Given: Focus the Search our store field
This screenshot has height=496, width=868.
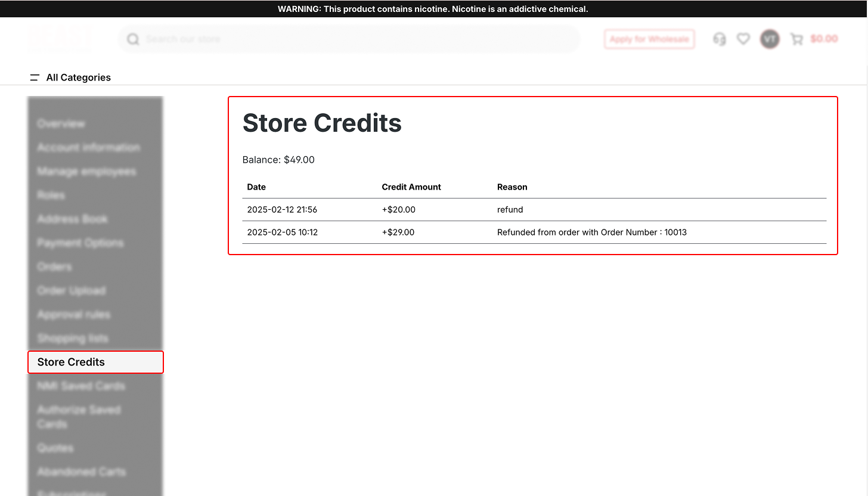Looking at the screenshot, I should click(358, 39).
